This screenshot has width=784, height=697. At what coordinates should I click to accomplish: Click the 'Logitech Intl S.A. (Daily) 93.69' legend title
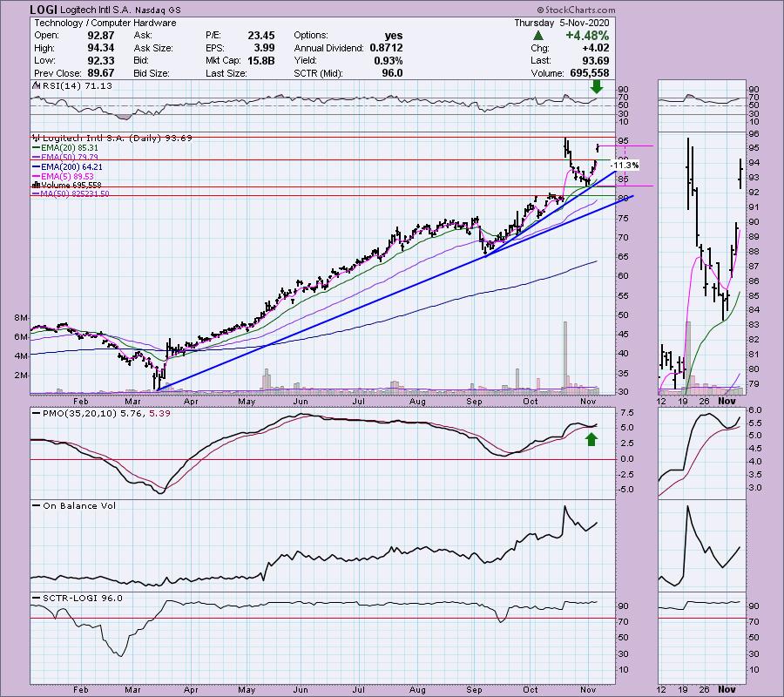(x=118, y=138)
